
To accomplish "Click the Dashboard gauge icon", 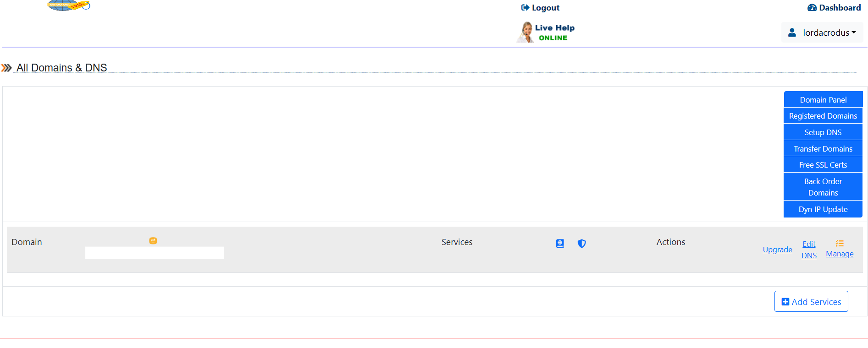I will [x=812, y=8].
